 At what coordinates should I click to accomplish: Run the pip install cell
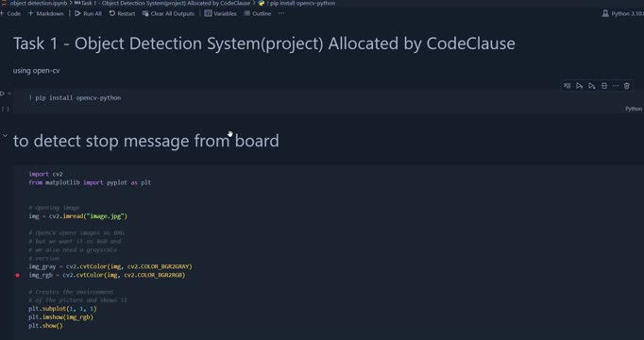pyautogui.click(x=3, y=93)
